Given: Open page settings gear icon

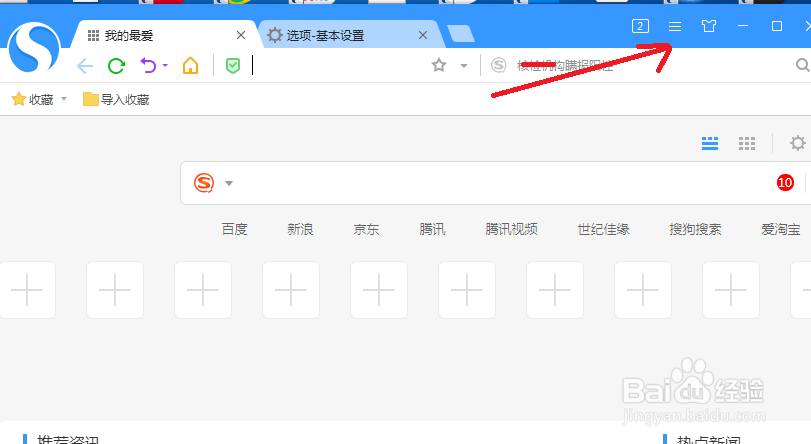Looking at the screenshot, I should (798, 143).
